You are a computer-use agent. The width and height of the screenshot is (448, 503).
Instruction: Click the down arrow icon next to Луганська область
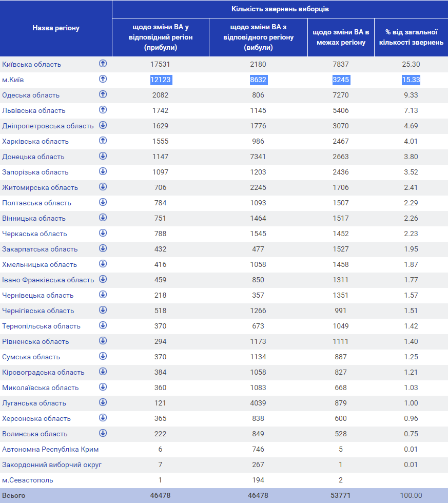point(103,402)
